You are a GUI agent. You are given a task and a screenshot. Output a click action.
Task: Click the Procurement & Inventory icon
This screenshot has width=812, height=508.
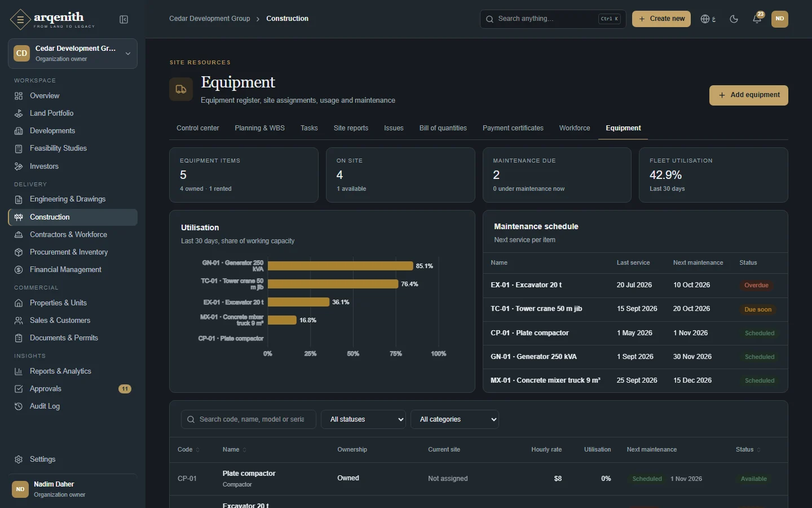point(19,252)
